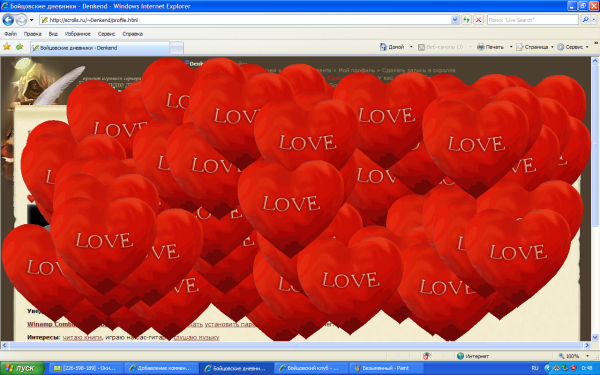The width and height of the screenshot is (600, 375).
Task: Stop loading with the red X icon
Action: pyautogui.click(x=478, y=20)
